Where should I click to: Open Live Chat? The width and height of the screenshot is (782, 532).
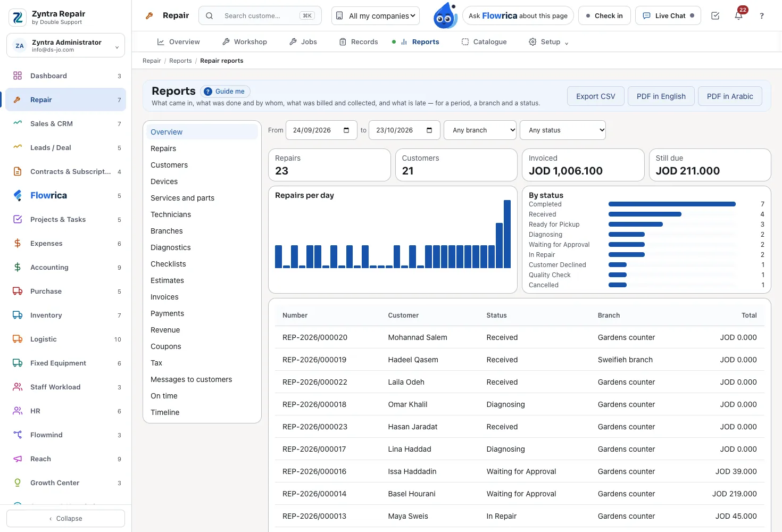668,16
